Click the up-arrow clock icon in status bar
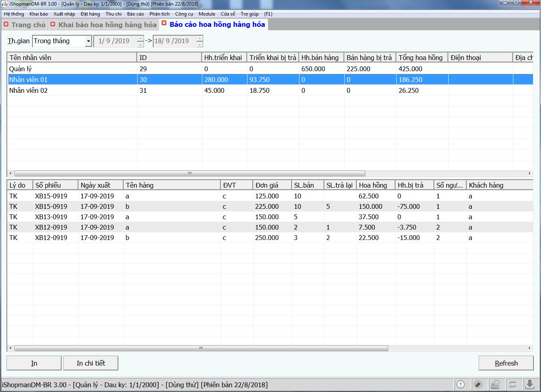 pos(461,384)
